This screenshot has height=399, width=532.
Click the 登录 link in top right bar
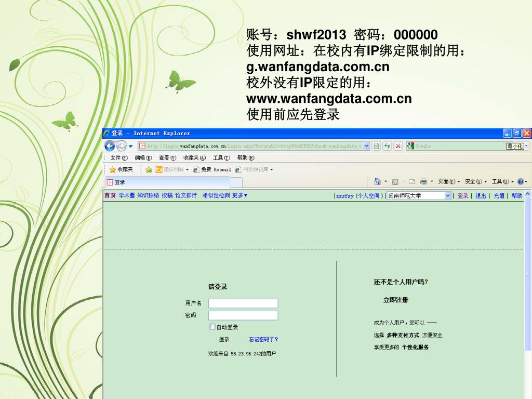pos(463,196)
